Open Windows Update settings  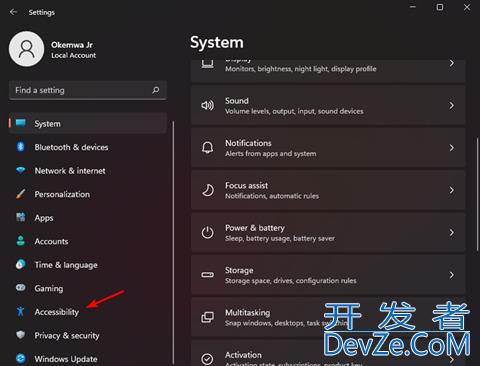88,359
